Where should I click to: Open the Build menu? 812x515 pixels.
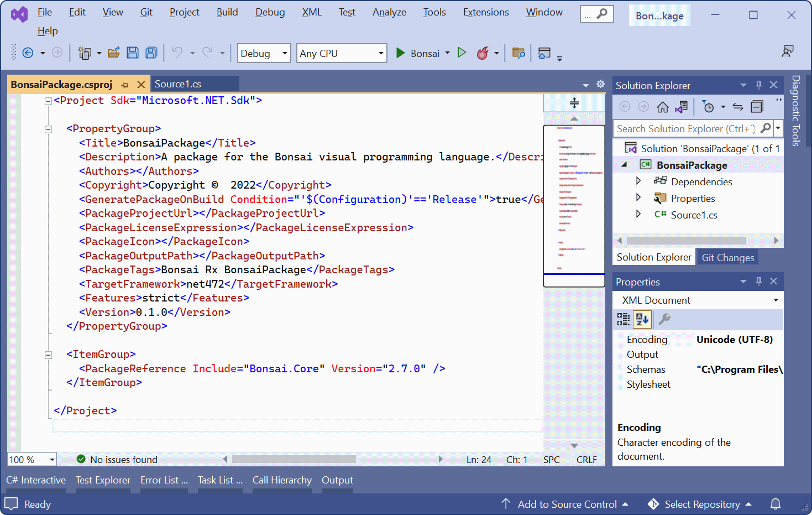[227, 12]
